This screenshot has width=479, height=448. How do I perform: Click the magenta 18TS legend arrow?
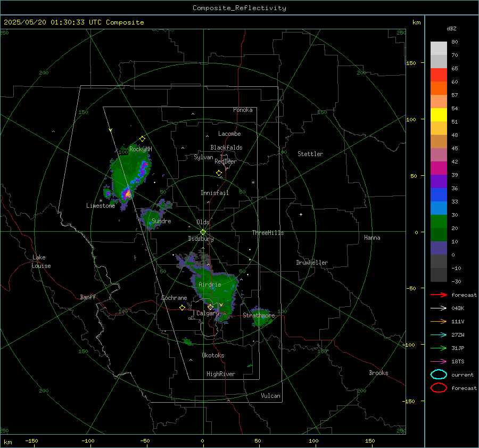(439, 362)
